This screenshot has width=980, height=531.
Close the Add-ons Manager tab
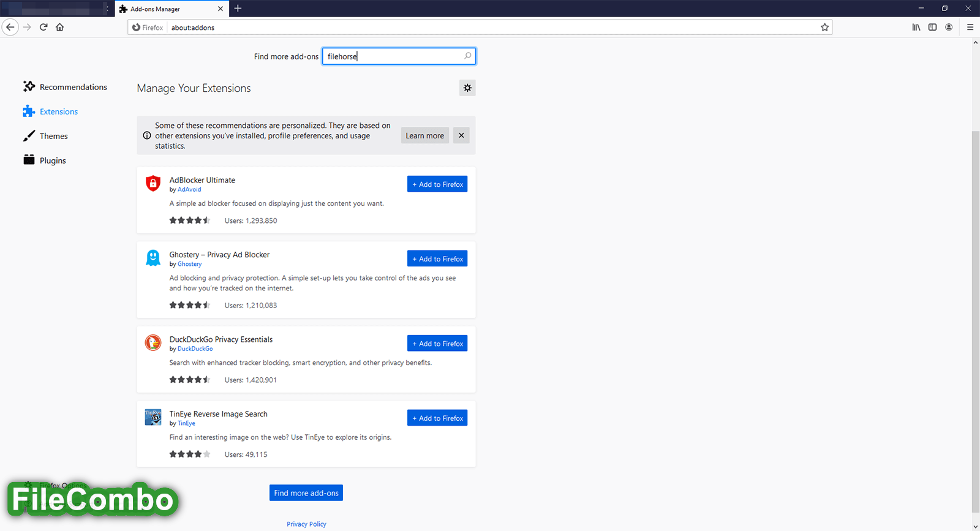click(x=221, y=9)
